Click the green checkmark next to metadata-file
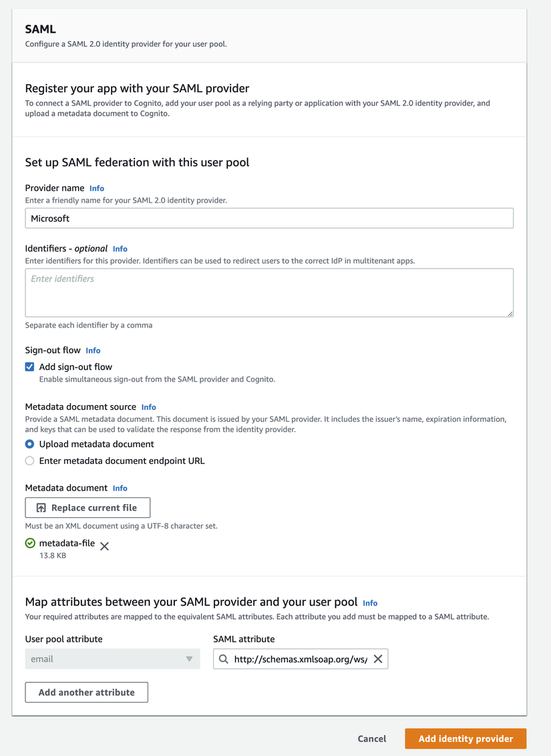The image size is (551, 756). 30,543
